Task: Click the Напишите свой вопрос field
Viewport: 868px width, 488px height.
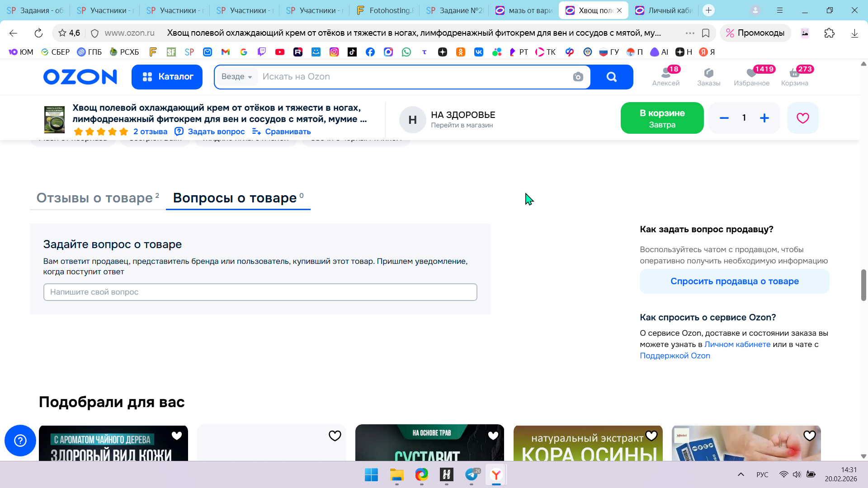Action: click(260, 292)
